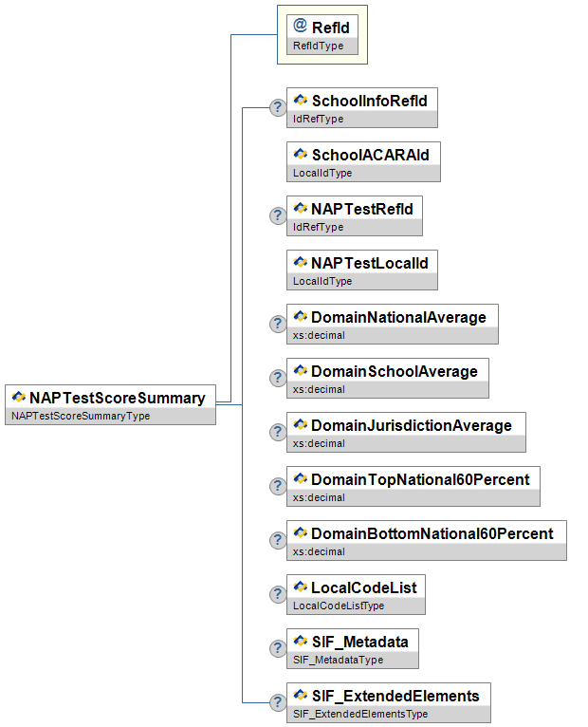The height and width of the screenshot is (727, 588).
Task: Click the element icon of NAPTestScoreSummary
Action: tap(18, 398)
